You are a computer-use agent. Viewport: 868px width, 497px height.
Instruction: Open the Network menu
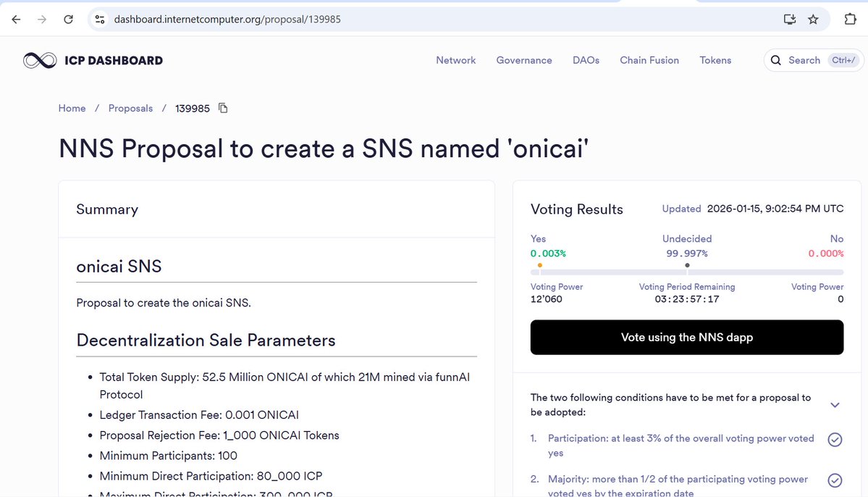(x=455, y=60)
